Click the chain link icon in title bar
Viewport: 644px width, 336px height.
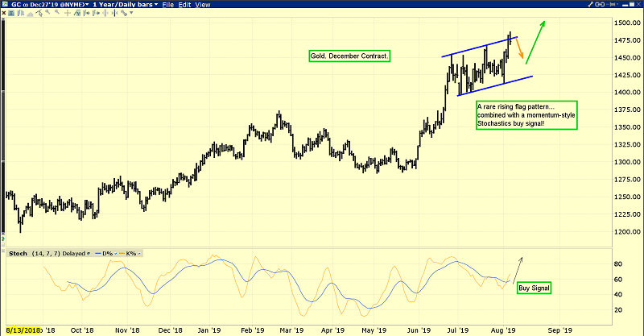click(600, 4)
